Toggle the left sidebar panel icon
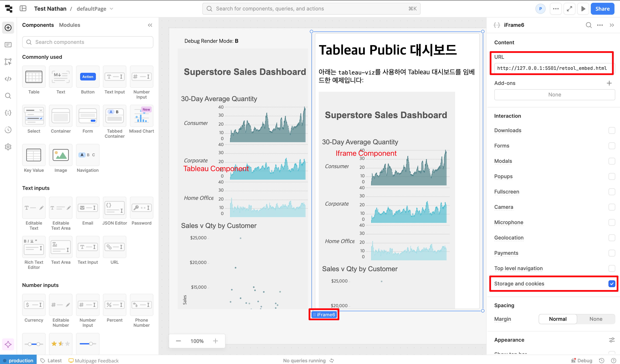This screenshot has width=620, height=364. click(23, 9)
